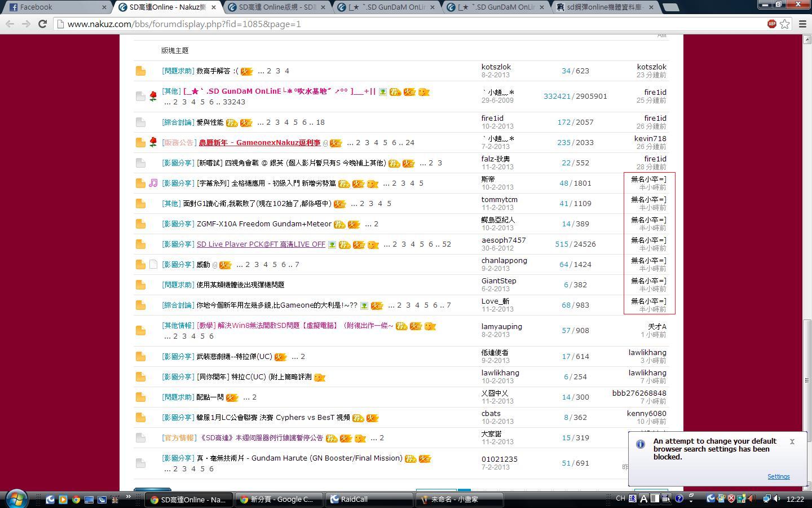Click the music note icon beside 字幕系列 thread

(153, 183)
